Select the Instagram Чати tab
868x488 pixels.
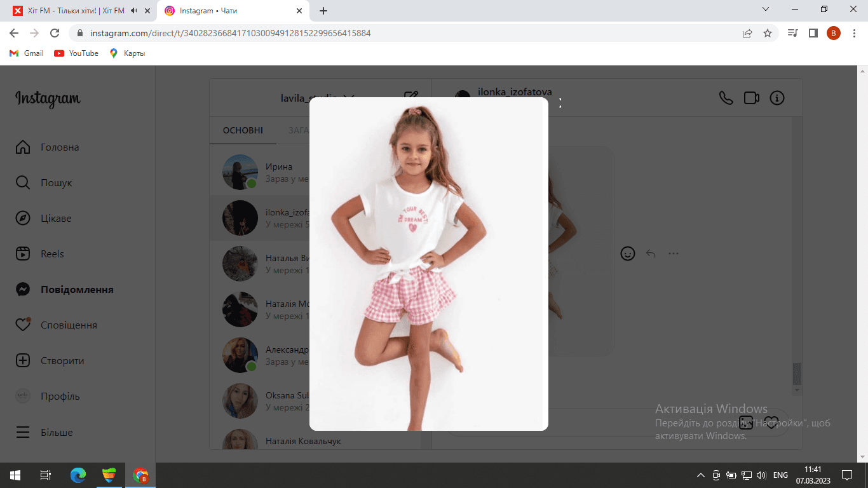[x=233, y=11]
